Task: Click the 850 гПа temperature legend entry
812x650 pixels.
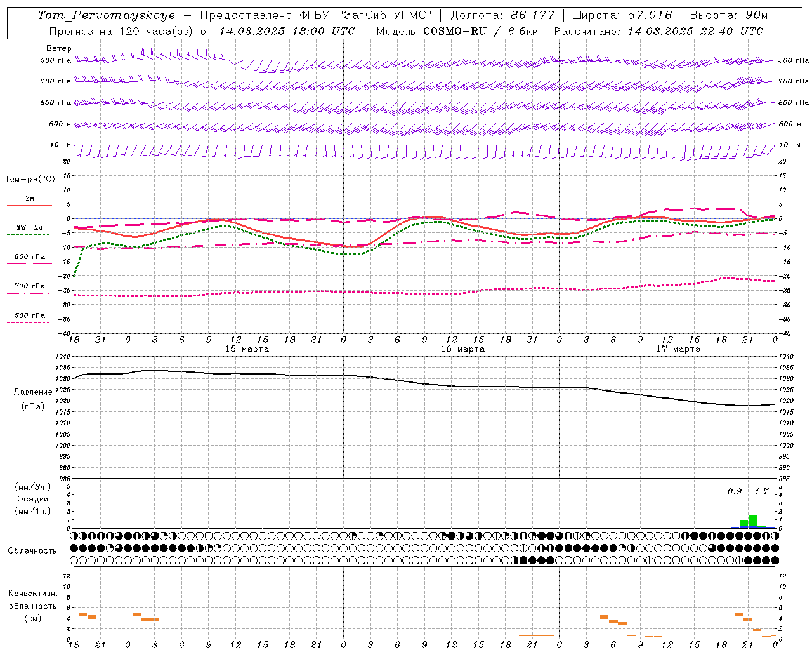Action: [29, 257]
